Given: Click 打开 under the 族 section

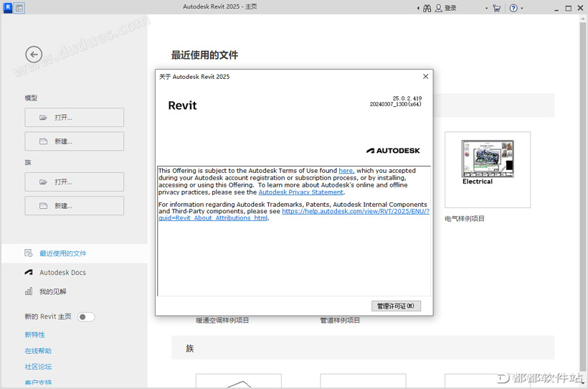Looking at the screenshot, I should click(x=75, y=182).
